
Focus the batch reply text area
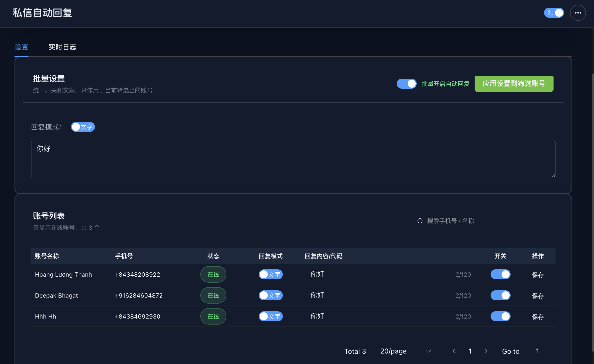[x=293, y=159]
